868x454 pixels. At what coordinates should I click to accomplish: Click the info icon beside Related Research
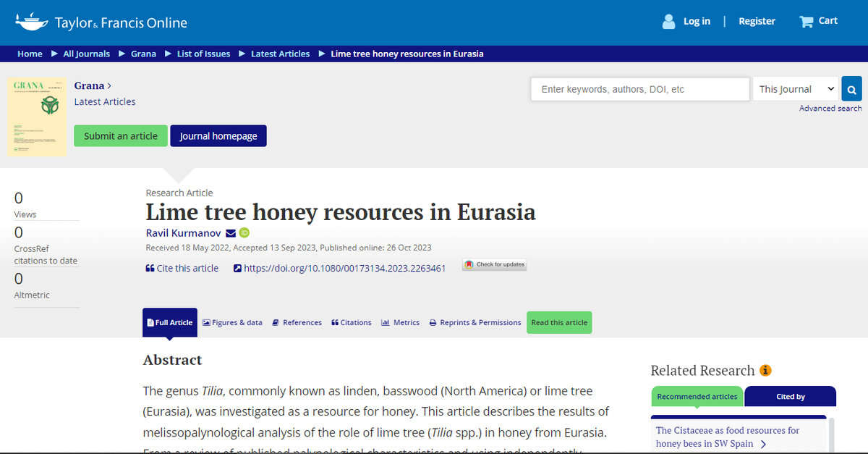tap(765, 370)
